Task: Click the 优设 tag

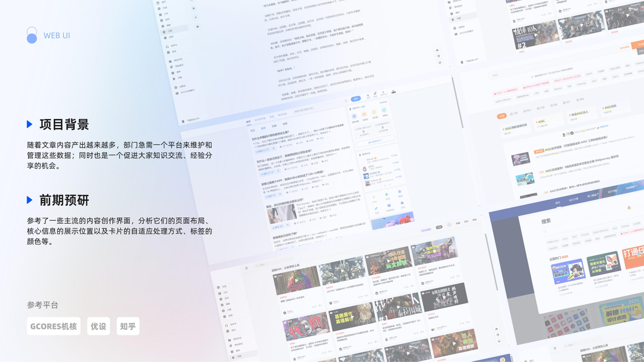Action: click(98, 326)
